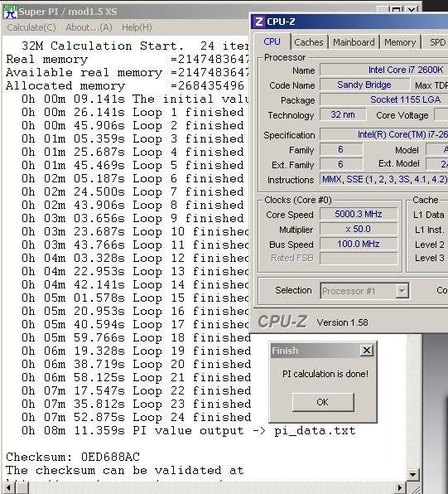Image resolution: width=448 pixels, height=494 pixels.
Task: Close the Finish dialog with the X button
Action: click(367, 351)
